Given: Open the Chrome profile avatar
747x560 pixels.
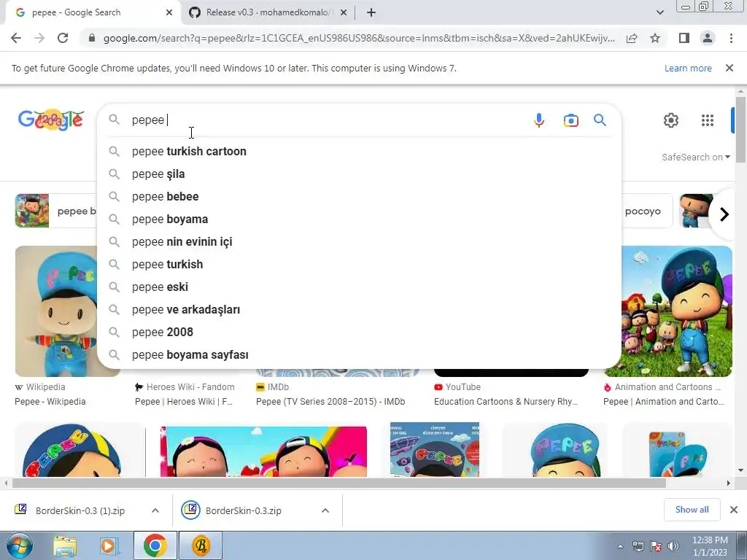Looking at the screenshot, I should (708, 38).
